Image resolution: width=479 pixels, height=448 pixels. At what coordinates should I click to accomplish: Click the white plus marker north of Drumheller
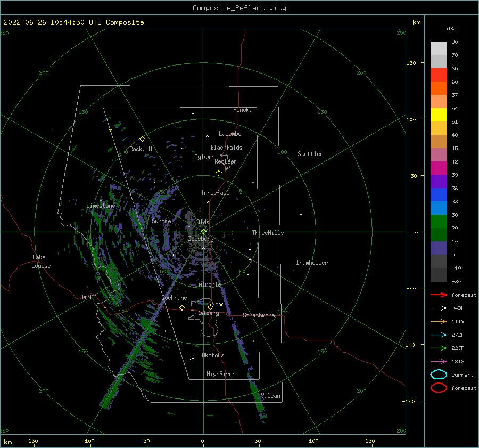click(x=301, y=214)
